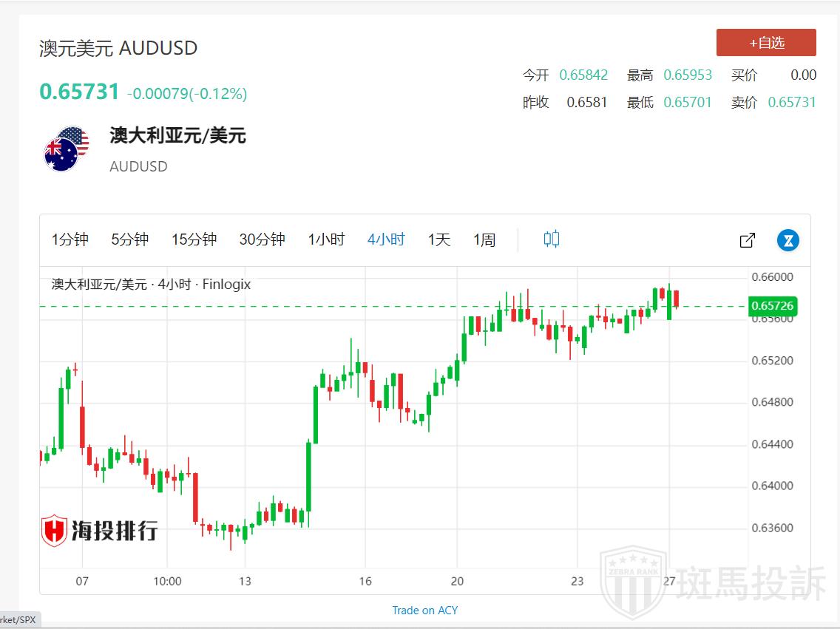
Task: Click the blue Finlogix logo icon
Action: [788, 240]
